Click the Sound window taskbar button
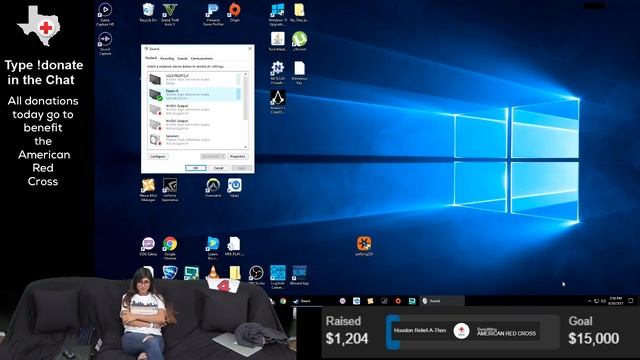This screenshot has width=640, height=360. click(442, 301)
